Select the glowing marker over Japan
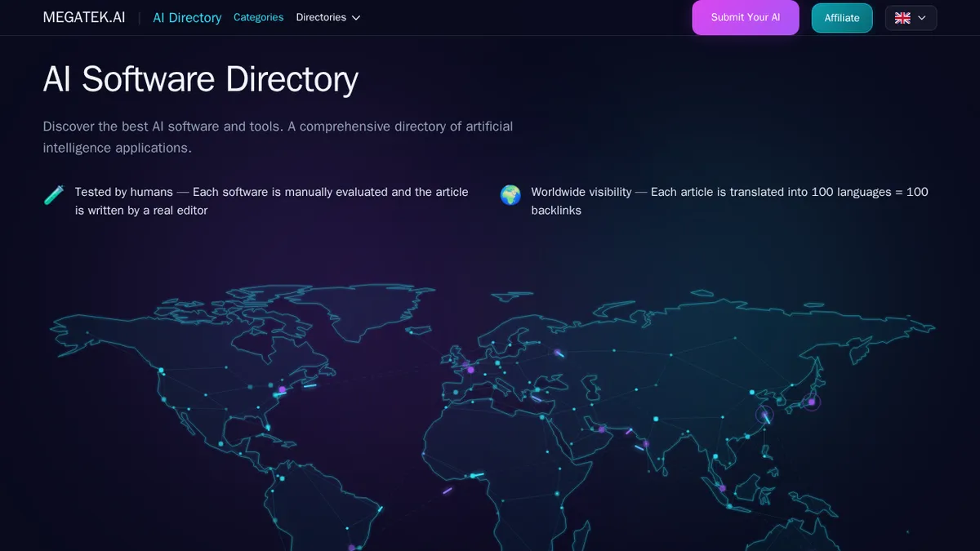This screenshot has width=980, height=551. pos(812,402)
